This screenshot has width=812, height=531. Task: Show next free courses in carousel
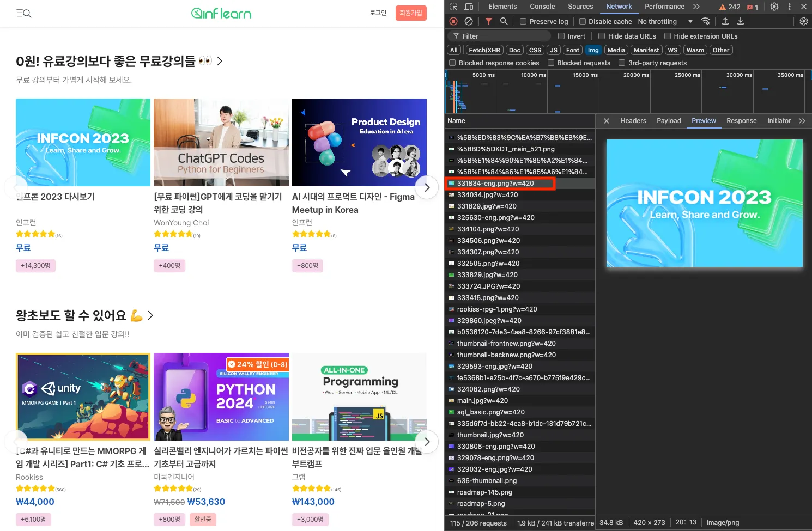(427, 187)
